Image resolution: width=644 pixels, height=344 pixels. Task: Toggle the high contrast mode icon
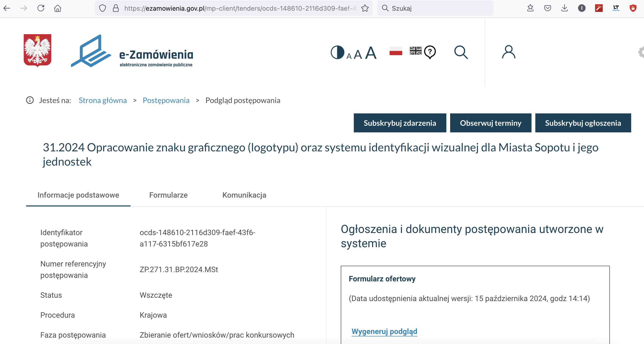(337, 52)
